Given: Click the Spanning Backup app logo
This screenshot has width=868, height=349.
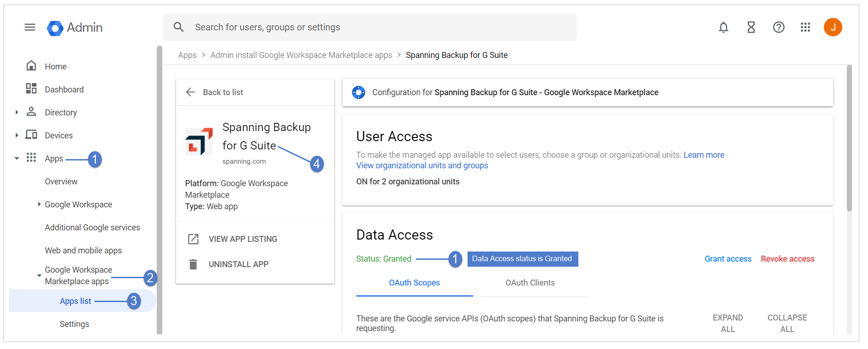Looking at the screenshot, I should [x=199, y=142].
